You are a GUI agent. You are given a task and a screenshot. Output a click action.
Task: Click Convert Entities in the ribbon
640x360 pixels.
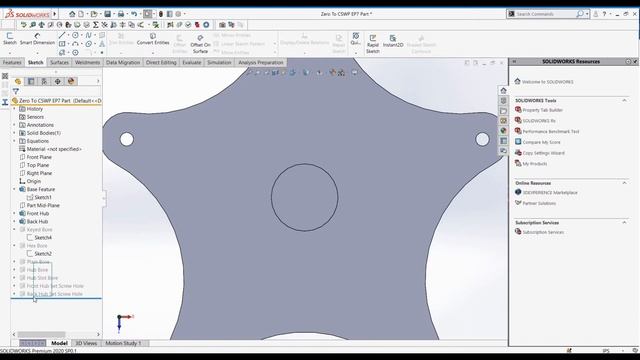pyautogui.click(x=153, y=39)
